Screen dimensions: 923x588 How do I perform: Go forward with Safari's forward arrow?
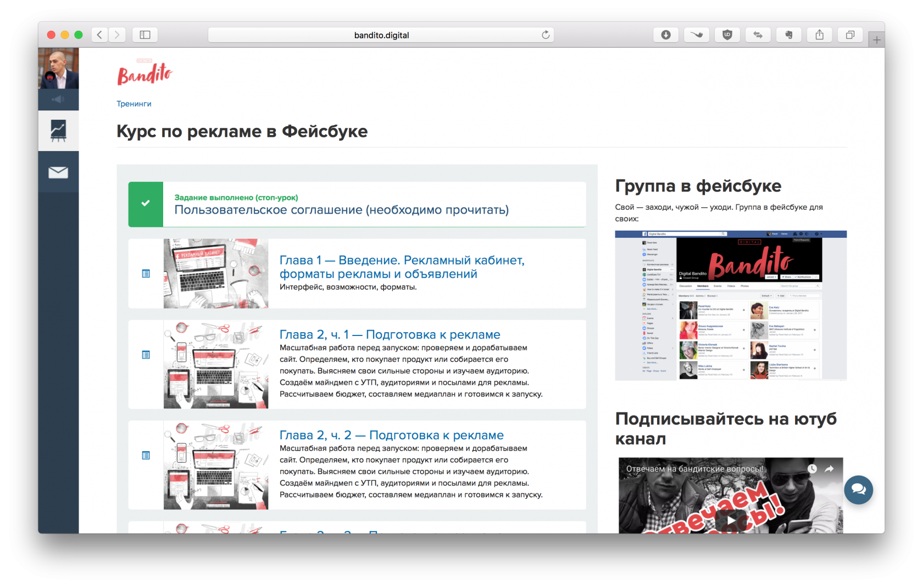point(117,35)
